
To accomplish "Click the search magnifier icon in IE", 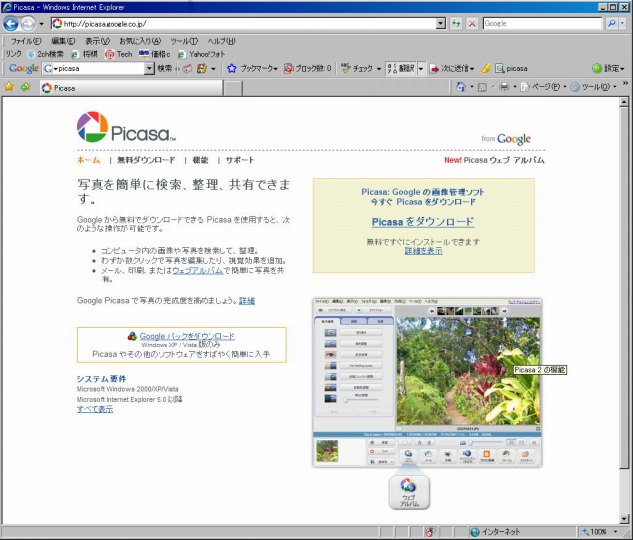I will pyautogui.click(x=611, y=23).
